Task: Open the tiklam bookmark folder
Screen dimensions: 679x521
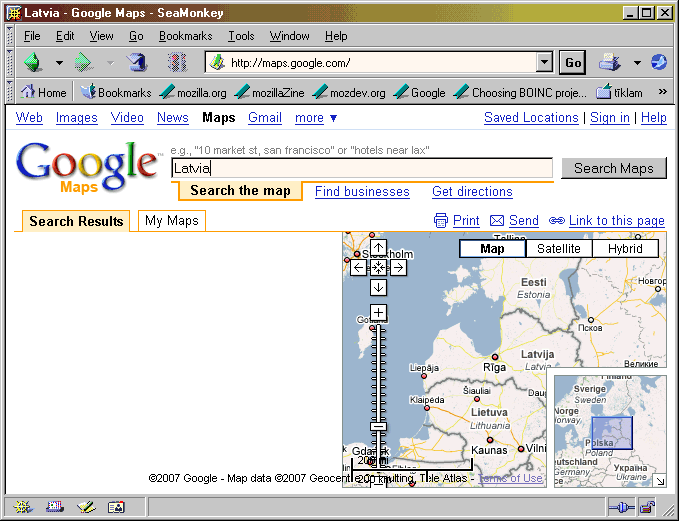Action: point(619,92)
